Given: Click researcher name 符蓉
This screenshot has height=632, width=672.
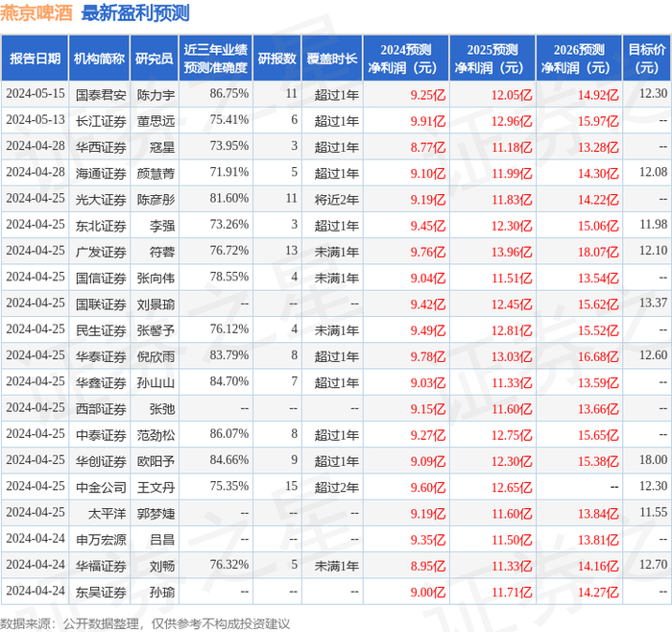Looking at the screenshot, I should tap(162, 252).
